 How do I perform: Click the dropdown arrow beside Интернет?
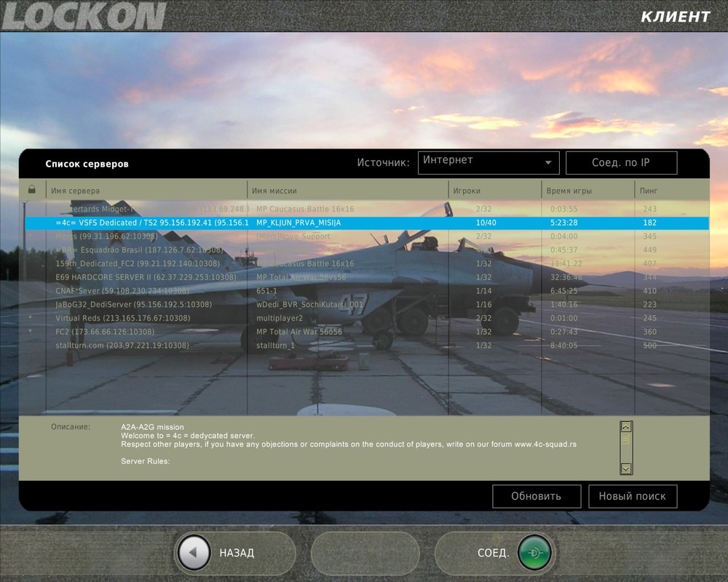point(548,162)
